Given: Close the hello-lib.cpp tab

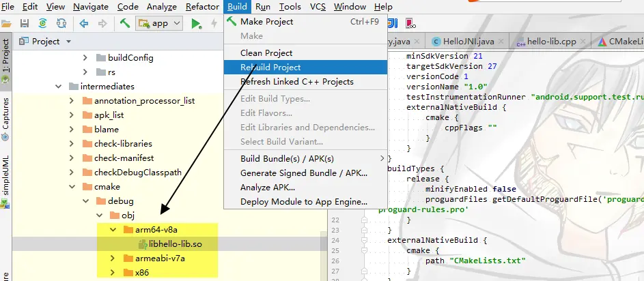Looking at the screenshot, I should [x=583, y=42].
